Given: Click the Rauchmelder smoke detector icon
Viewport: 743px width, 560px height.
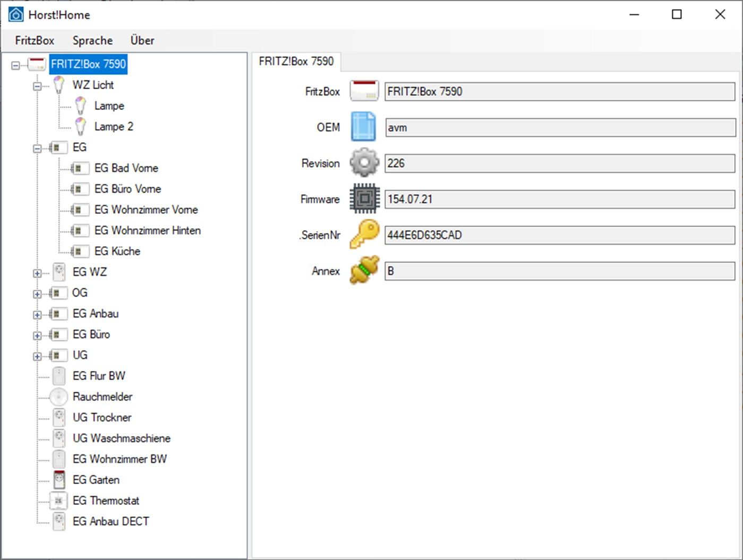Looking at the screenshot, I should 58,397.
